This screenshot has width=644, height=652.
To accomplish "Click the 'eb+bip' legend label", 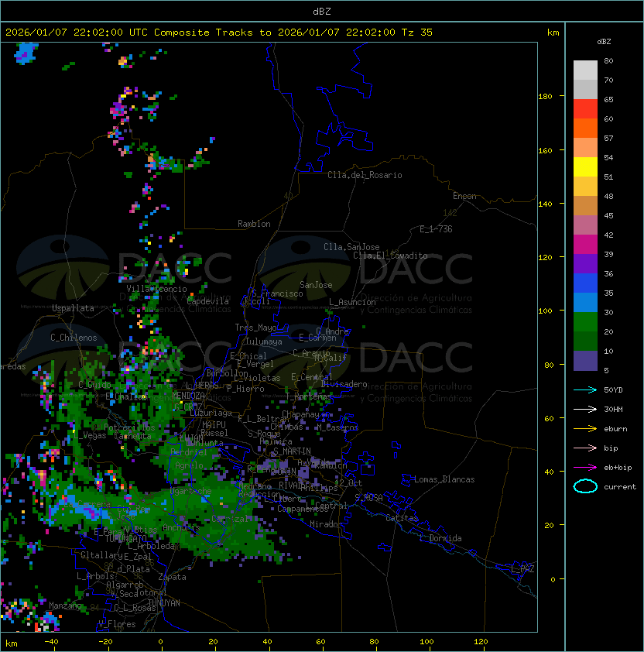I will click(618, 468).
